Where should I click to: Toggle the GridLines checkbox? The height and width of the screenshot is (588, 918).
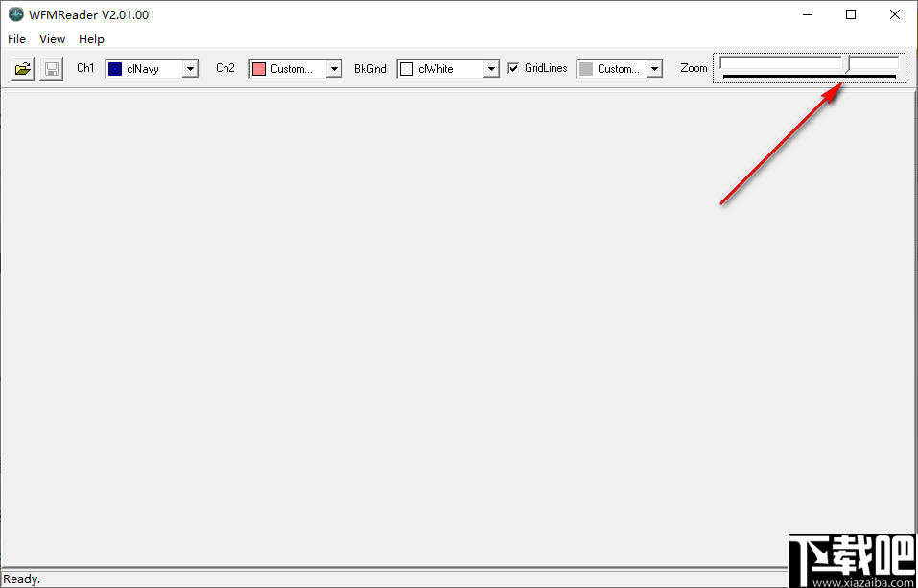(x=513, y=68)
